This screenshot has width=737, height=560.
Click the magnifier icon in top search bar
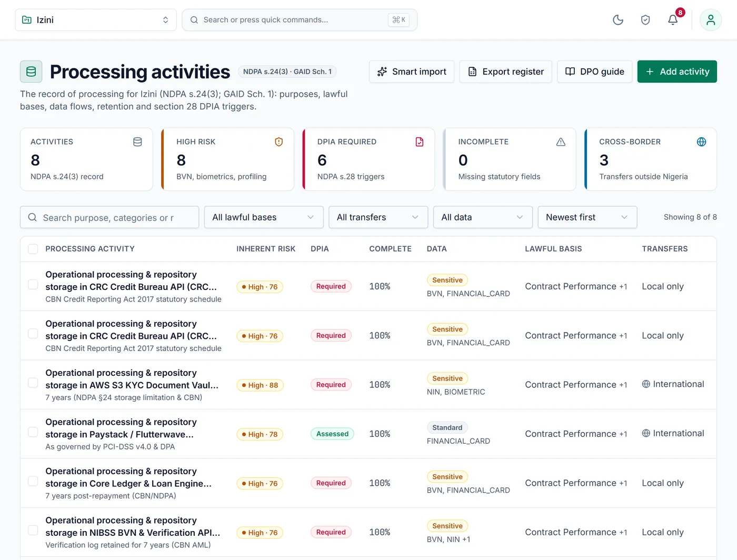[194, 20]
